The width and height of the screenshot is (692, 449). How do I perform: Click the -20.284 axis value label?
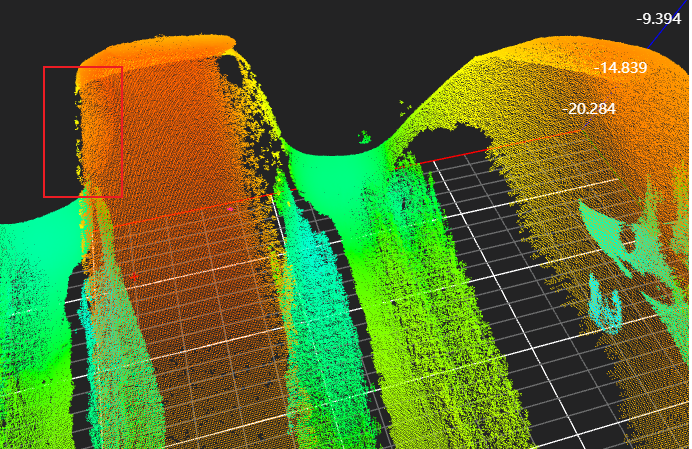589,109
